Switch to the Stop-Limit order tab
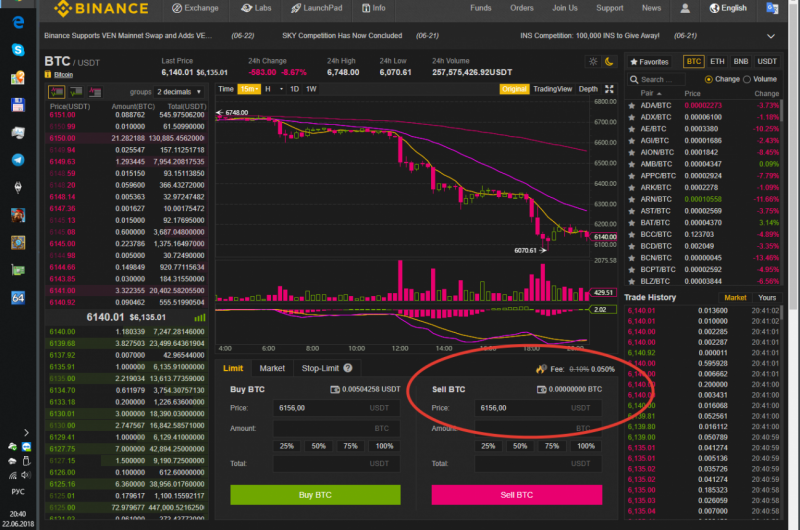Image resolution: width=800 pixels, height=530 pixels. click(x=327, y=368)
